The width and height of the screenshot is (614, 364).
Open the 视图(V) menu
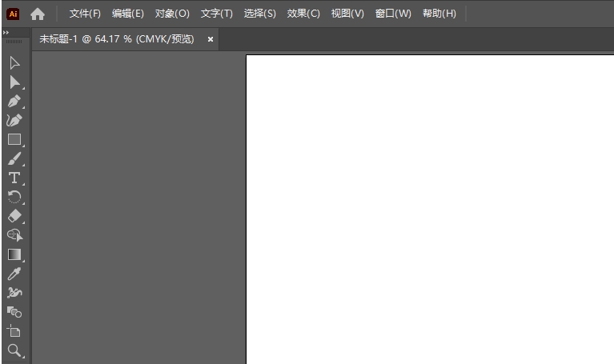347,14
